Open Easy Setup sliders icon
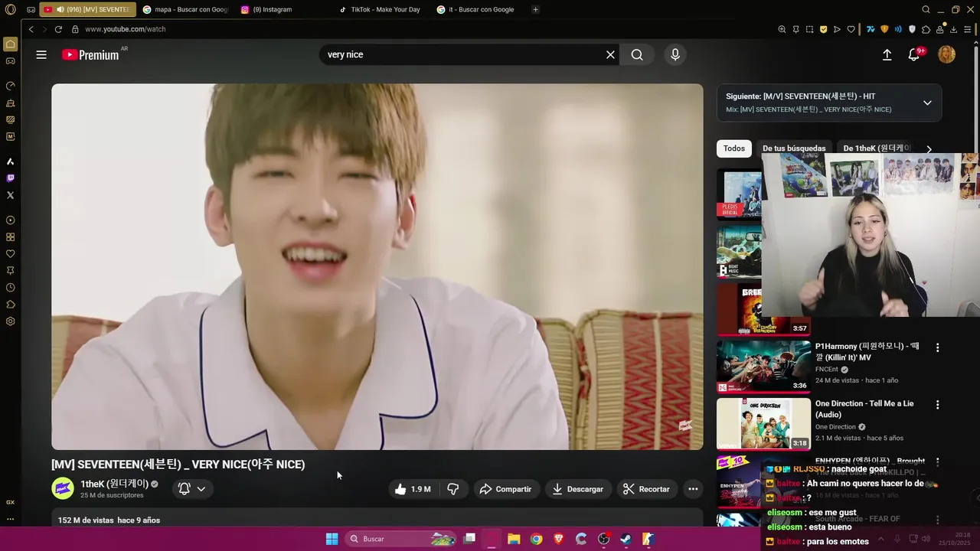Viewport: 980px width, 551px height. [x=967, y=29]
